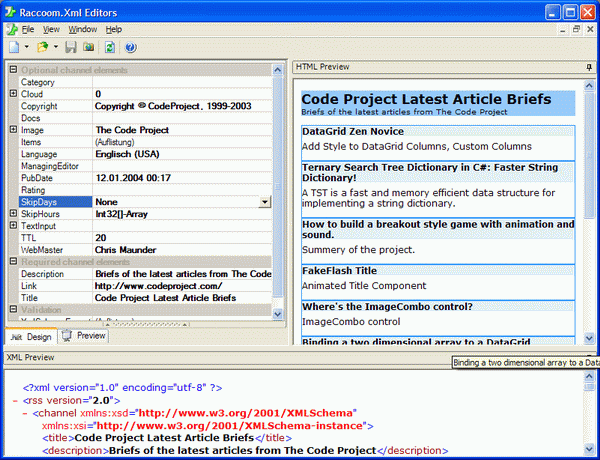Minimize the inner document window

pos(562,29)
